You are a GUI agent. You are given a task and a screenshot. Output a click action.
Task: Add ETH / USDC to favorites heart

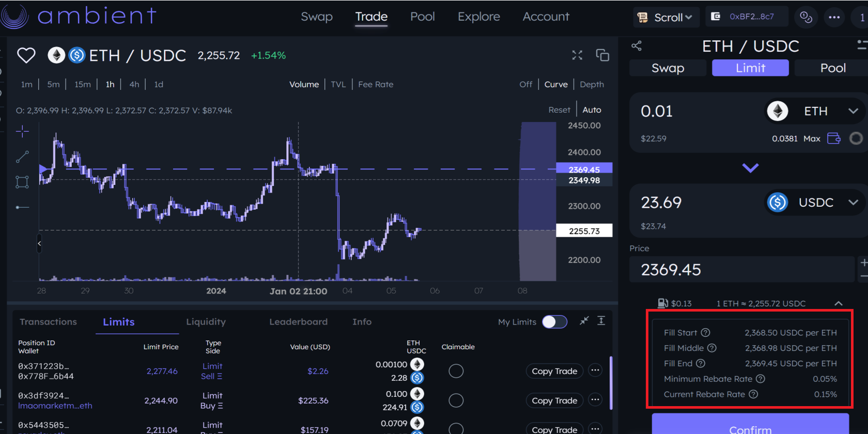[26, 55]
